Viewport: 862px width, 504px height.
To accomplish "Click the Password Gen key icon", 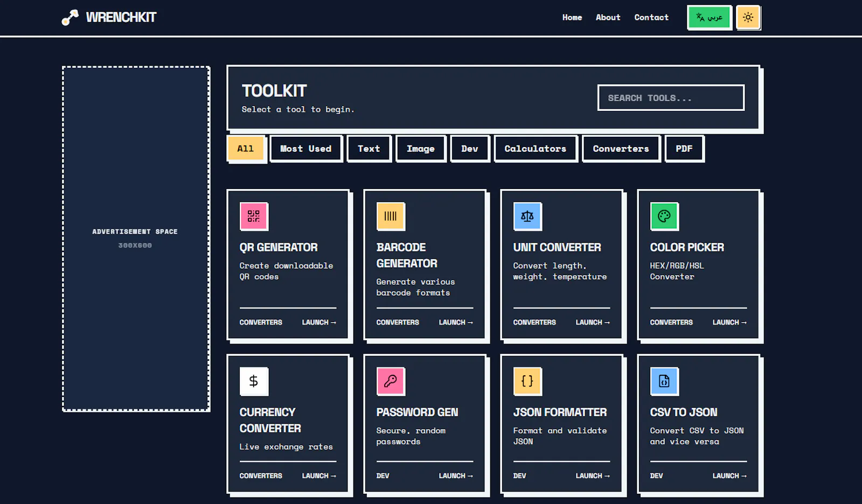I will 391,381.
